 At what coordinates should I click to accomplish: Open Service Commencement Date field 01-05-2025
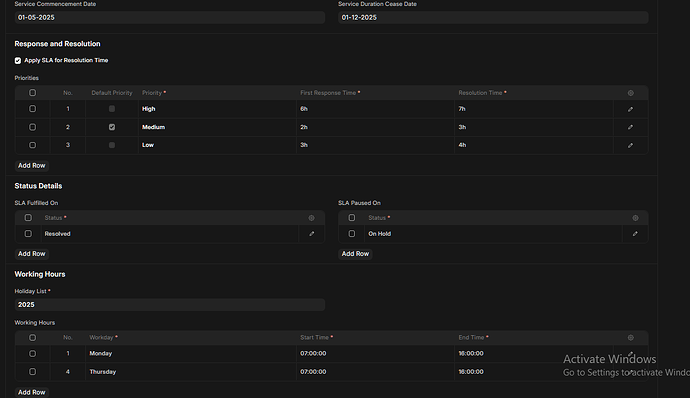coord(170,18)
